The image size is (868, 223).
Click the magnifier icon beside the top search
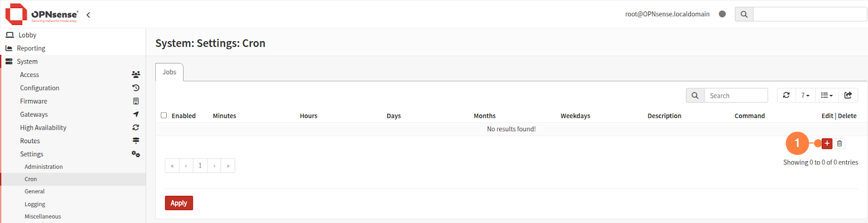744,14
